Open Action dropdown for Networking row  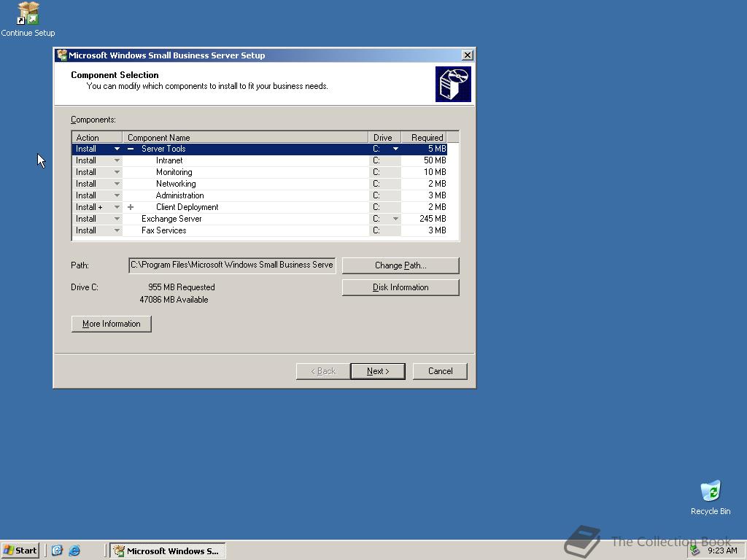[117, 184]
